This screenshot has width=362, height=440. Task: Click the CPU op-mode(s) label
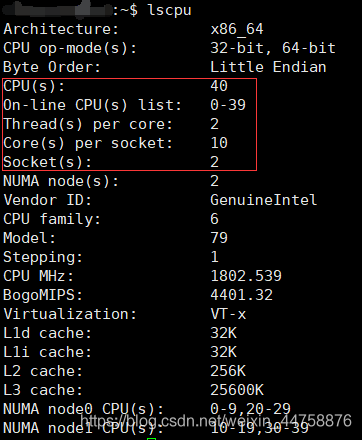70,48
